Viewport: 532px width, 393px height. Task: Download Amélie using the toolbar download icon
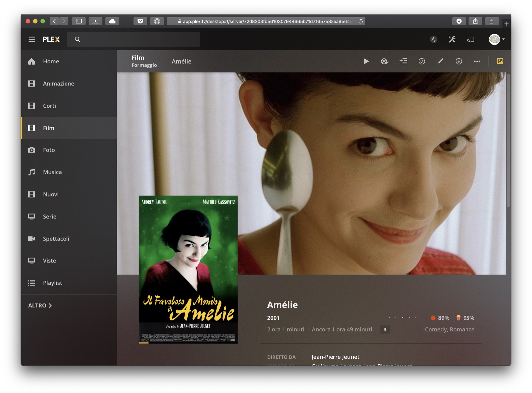459,61
